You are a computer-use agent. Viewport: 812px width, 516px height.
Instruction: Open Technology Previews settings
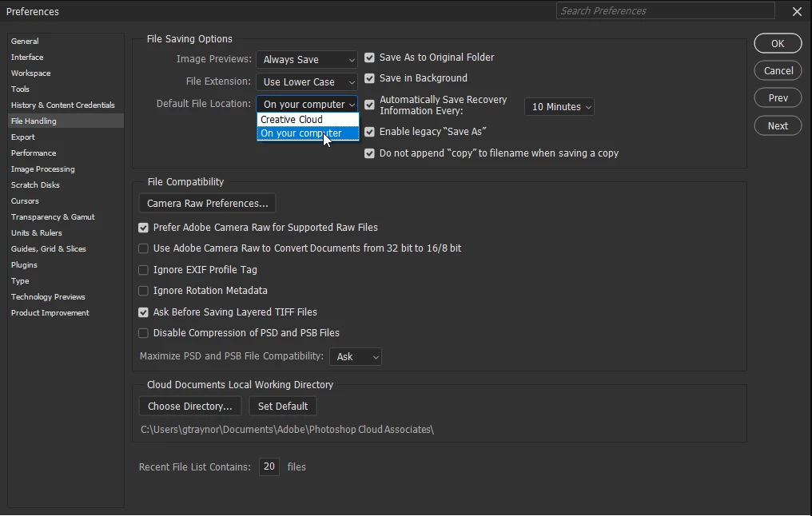tap(48, 297)
